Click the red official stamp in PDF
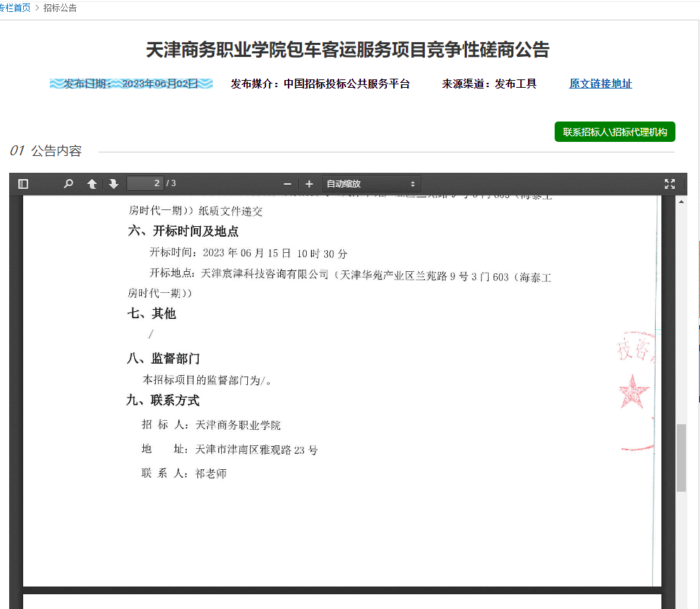The width and height of the screenshot is (700, 609). coord(635,391)
